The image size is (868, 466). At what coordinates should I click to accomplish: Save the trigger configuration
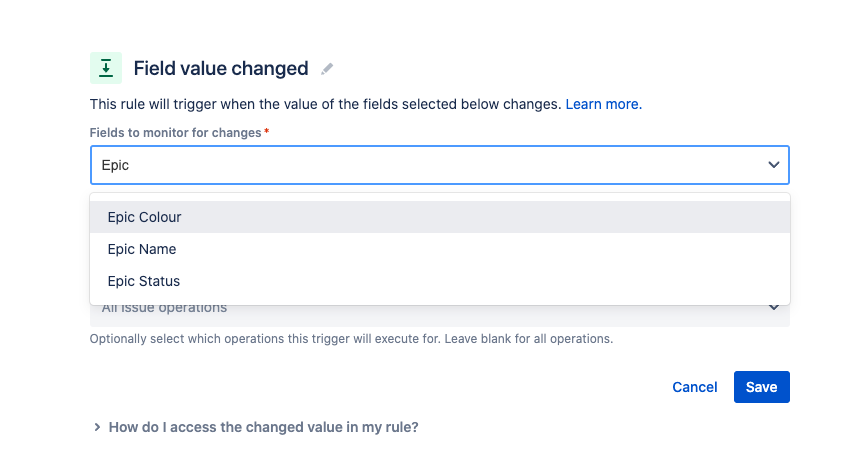pos(761,387)
